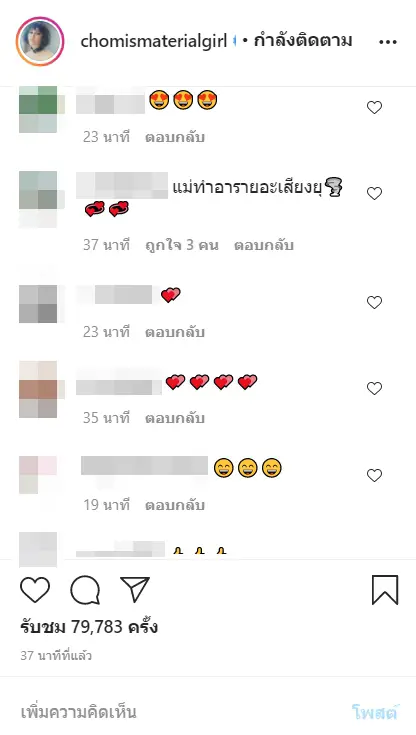
Task: Reply to the 35 นาที comment via ตอบกลับ
Action: (x=175, y=418)
